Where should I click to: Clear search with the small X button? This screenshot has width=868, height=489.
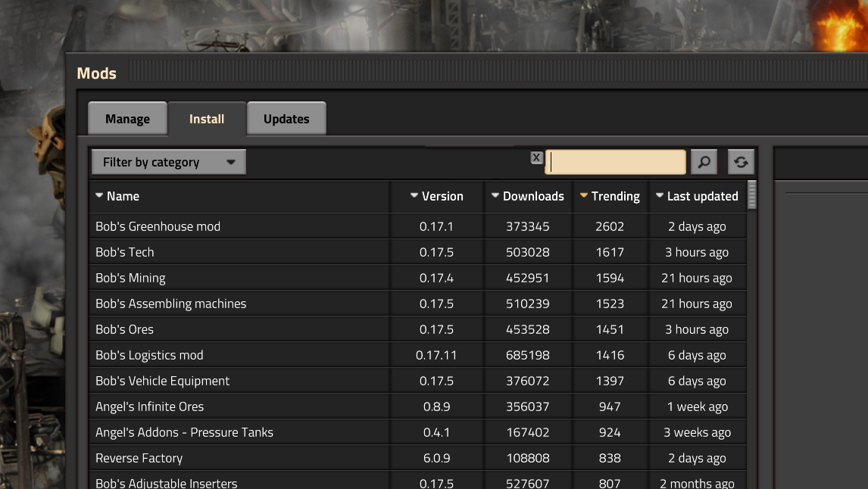[x=536, y=157]
